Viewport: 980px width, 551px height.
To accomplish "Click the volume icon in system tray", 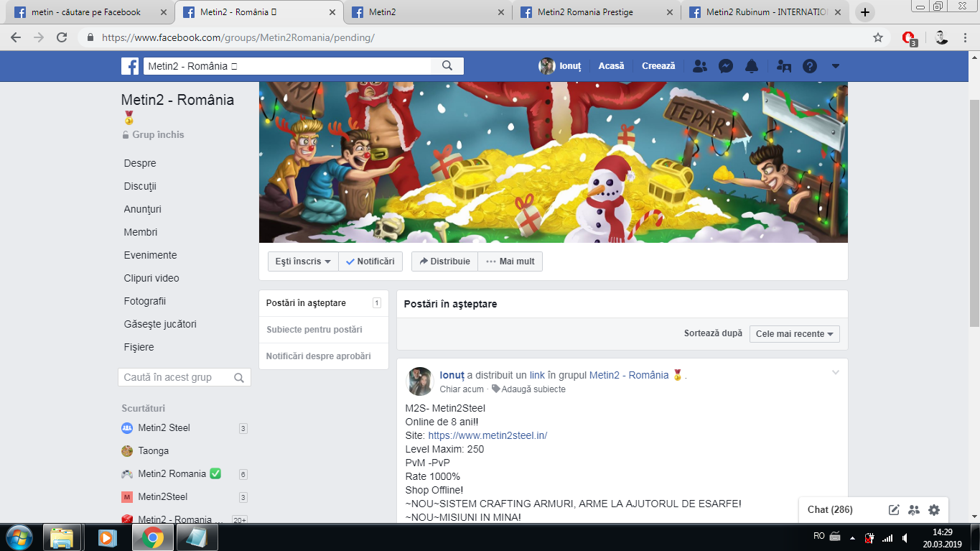I will 905,537.
